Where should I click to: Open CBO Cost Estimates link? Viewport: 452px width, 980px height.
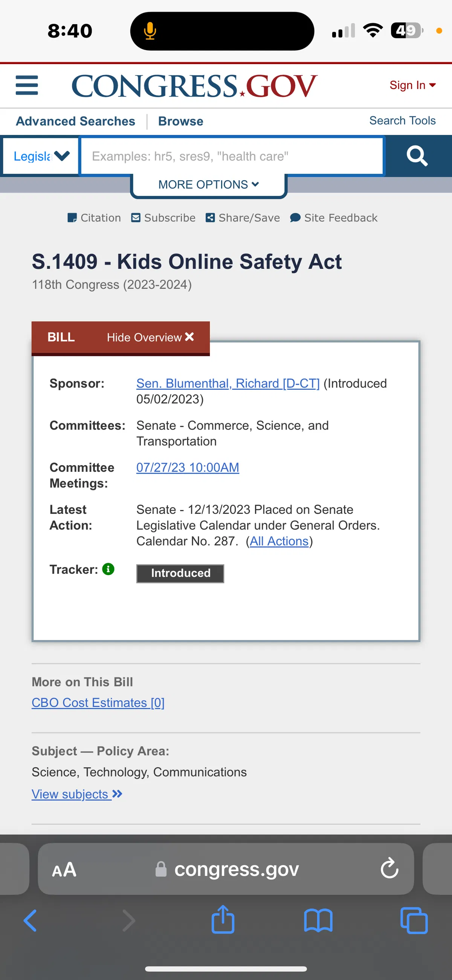point(98,703)
